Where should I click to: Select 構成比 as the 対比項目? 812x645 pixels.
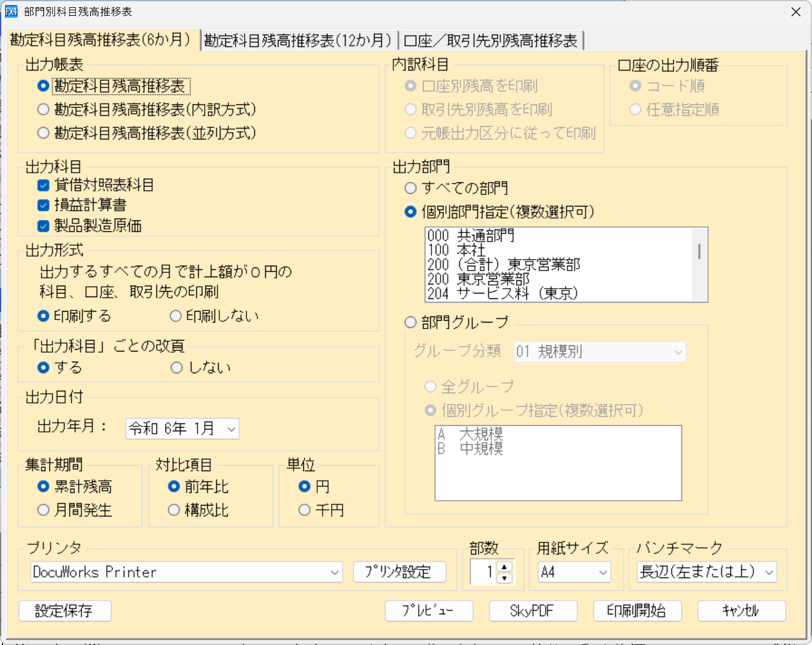coord(174,510)
